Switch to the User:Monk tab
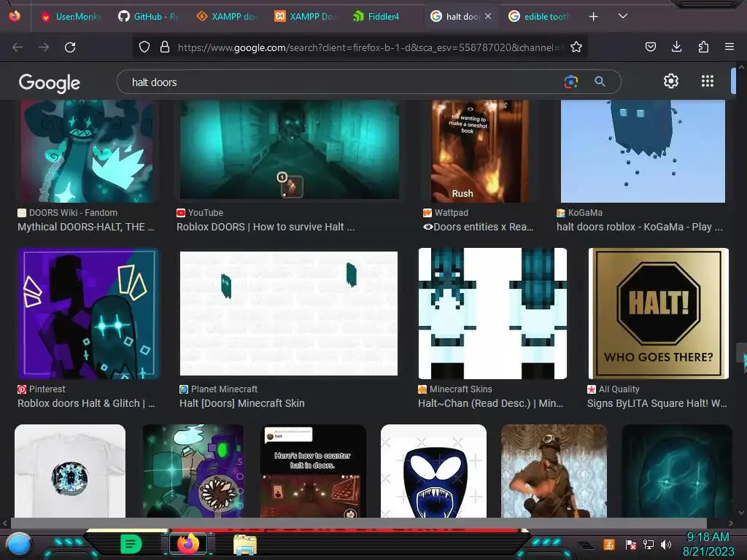The width and height of the screenshot is (747, 560). pos(71,16)
